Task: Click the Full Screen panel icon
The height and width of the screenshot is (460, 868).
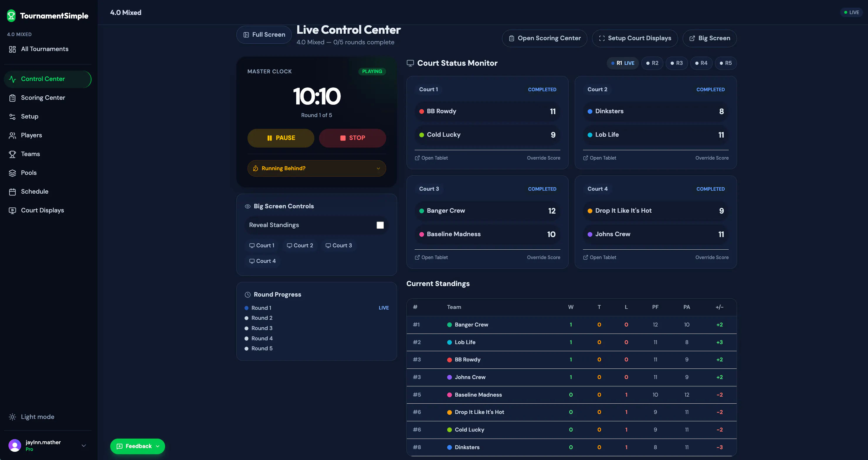Action: coord(246,35)
